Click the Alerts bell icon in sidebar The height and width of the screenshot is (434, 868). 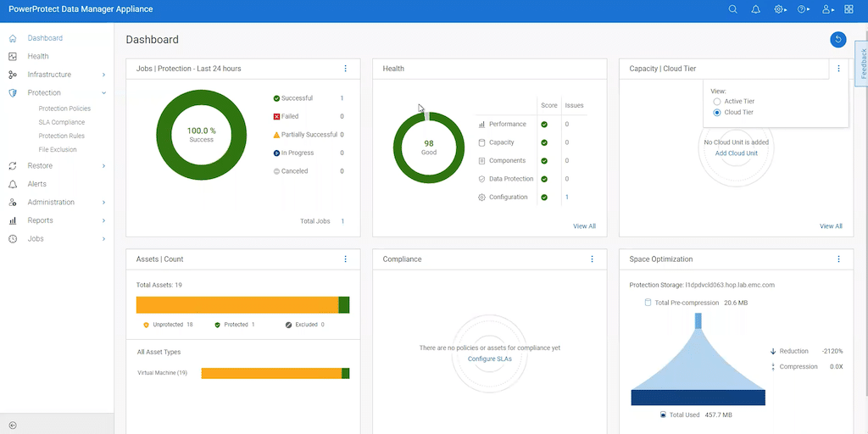click(13, 184)
